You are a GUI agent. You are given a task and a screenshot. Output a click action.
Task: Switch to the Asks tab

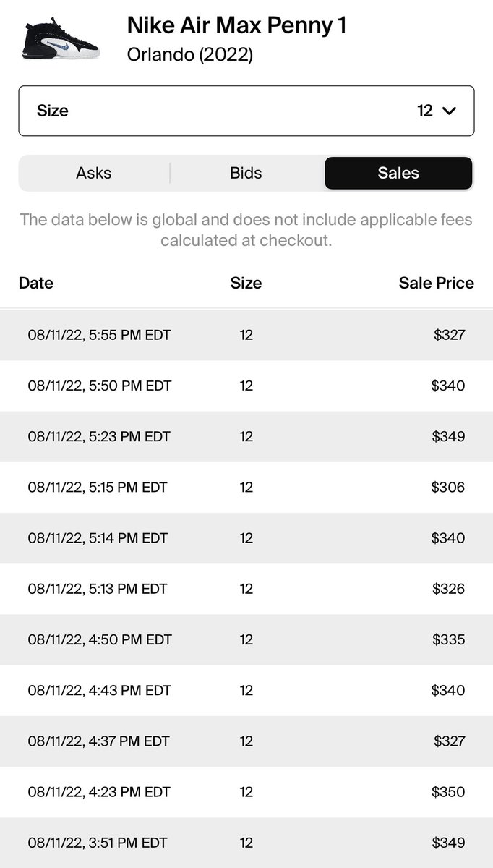[x=94, y=173]
